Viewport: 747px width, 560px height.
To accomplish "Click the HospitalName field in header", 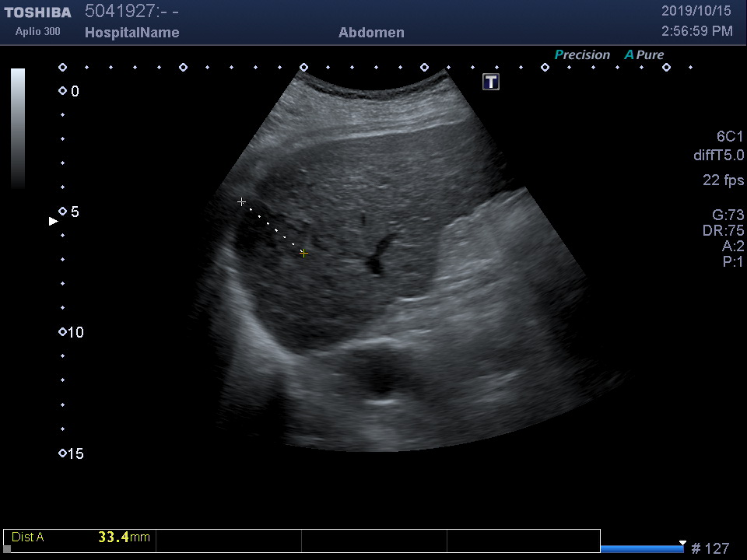I will pos(132,33).
